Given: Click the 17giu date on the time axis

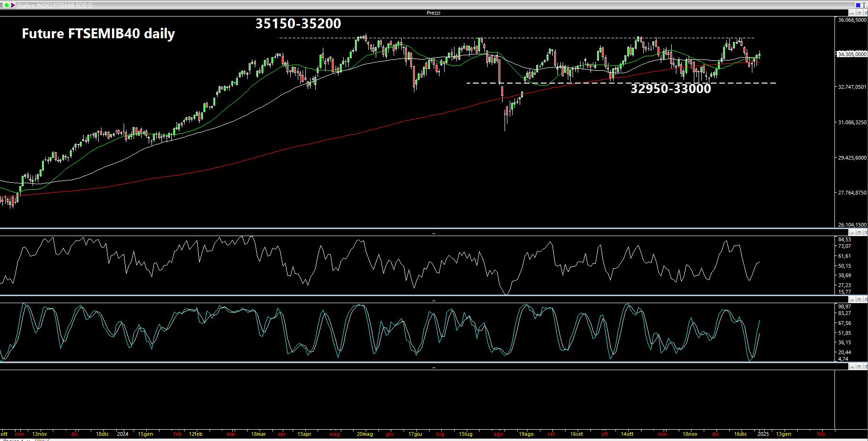Looking at the screenshot, I should [415, 433].
